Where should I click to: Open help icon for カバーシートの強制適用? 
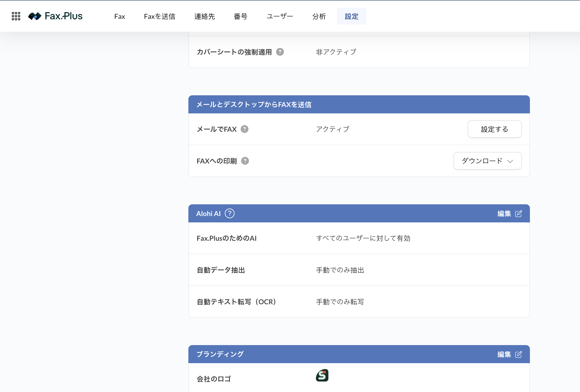[x=280, y=52]
